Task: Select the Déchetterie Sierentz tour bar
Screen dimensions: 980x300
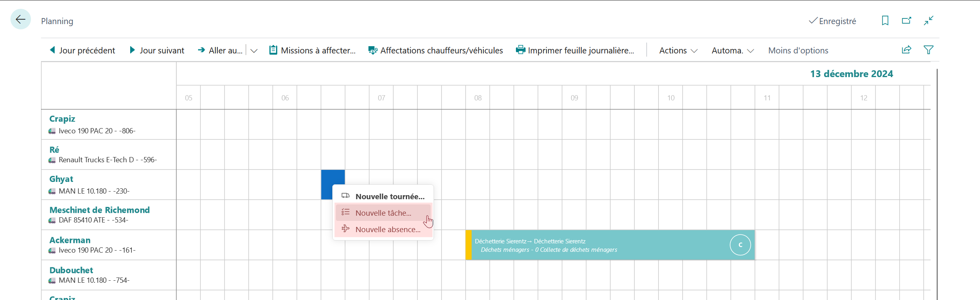Action: pos(610,245)
